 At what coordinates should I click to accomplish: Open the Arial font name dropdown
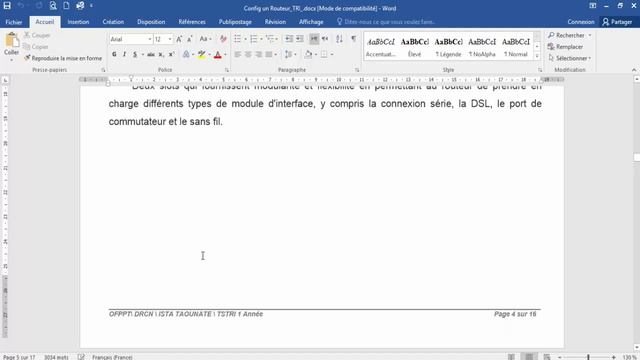pos(150,39)
